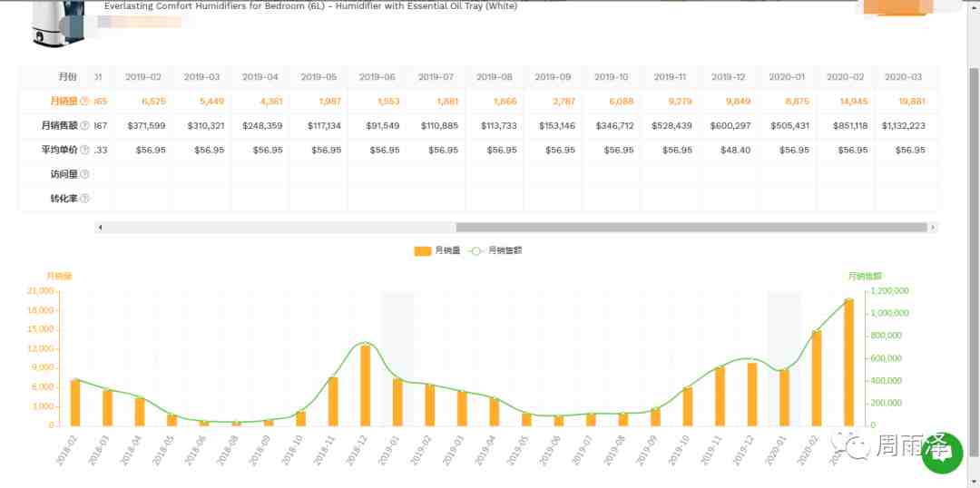The width and height of the screenshot is (980, 488).
Task: Click the 2018-12 peak bar in chart
Action: [366, 385]
